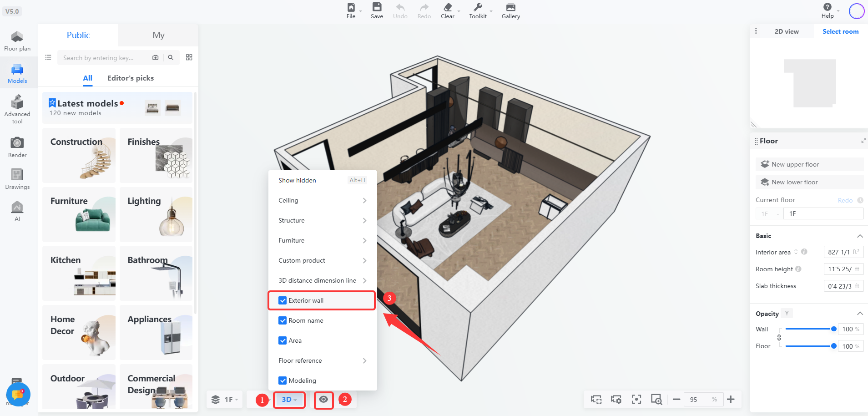Screen dimensions: 868x416
Task: Open the chat support bubble icon
Action: pos(18,394)
